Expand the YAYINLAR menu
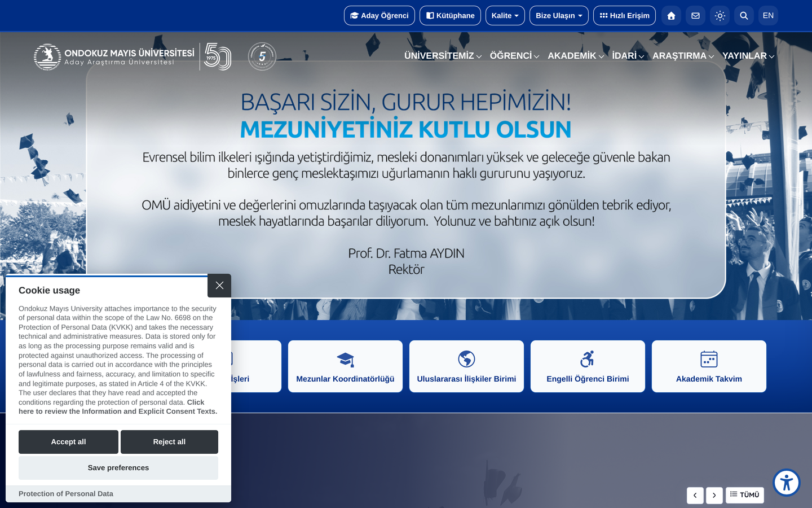 point(748,56)
